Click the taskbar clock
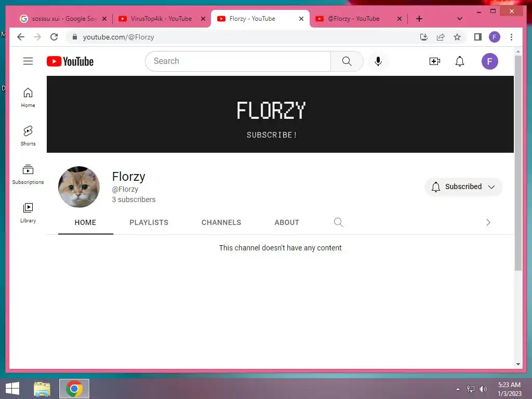This screenshot has width=532, height=399. [x=509, y=389]
